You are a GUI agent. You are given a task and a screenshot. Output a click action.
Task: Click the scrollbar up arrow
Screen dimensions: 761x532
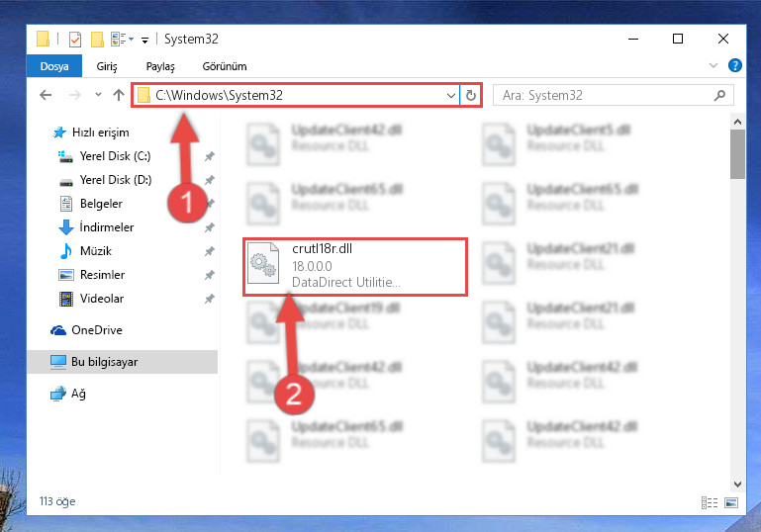[x=737, y=122]
